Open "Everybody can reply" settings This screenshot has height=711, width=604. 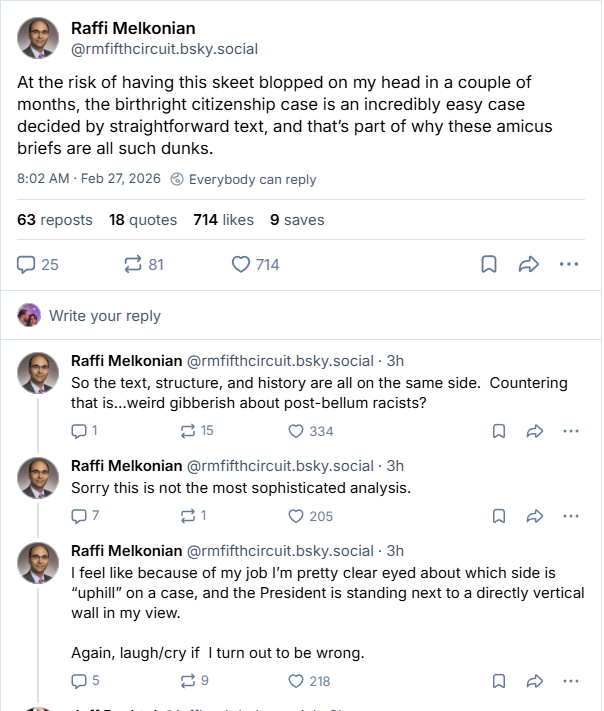pos(243,179)
